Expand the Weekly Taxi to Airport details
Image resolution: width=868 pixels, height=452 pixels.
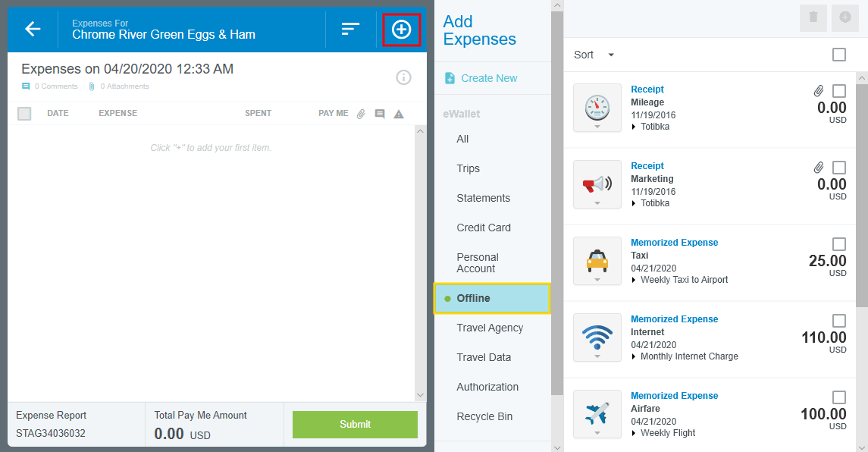pyautogui.click(x=635, y=280)
